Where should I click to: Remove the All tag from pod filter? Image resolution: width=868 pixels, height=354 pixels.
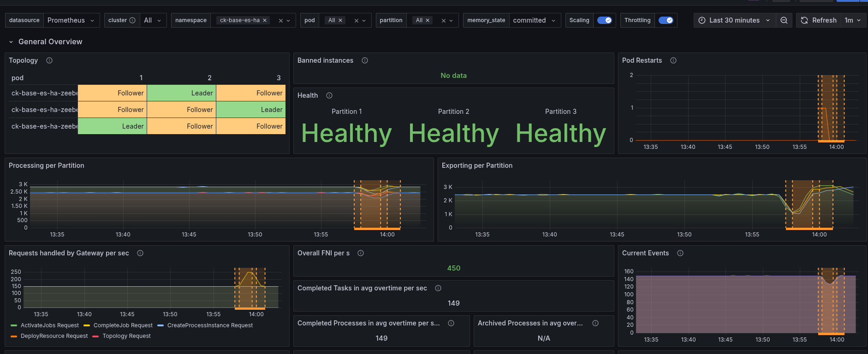click(340, 20)
